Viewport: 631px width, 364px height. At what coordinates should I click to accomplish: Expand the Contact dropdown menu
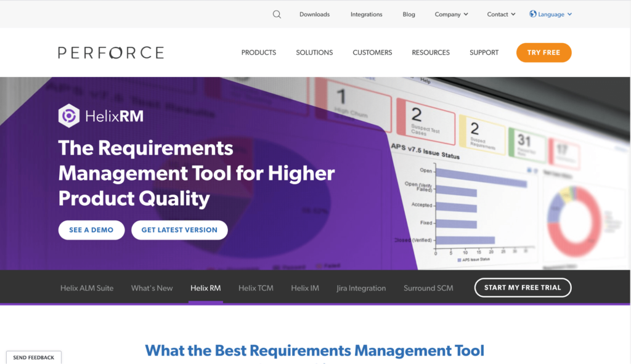click(x=501, y=14)
